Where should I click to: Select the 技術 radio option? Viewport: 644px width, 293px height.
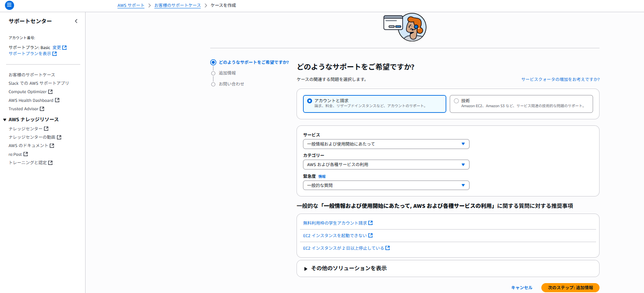click(456, 101)
